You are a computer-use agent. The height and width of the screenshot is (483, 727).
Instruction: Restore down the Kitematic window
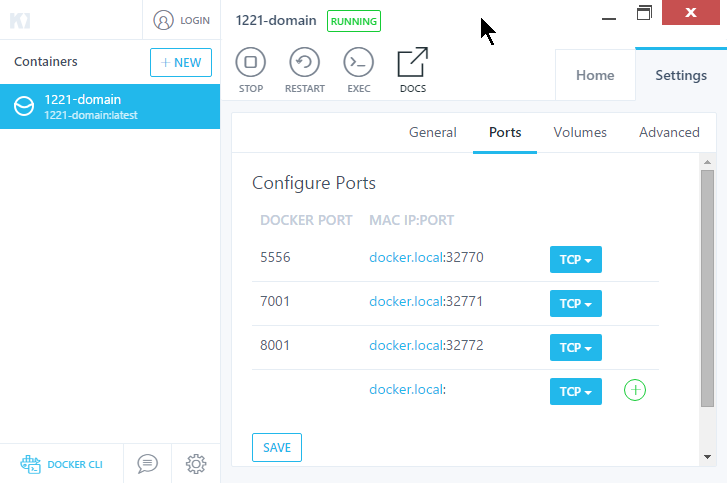[644, 13]
